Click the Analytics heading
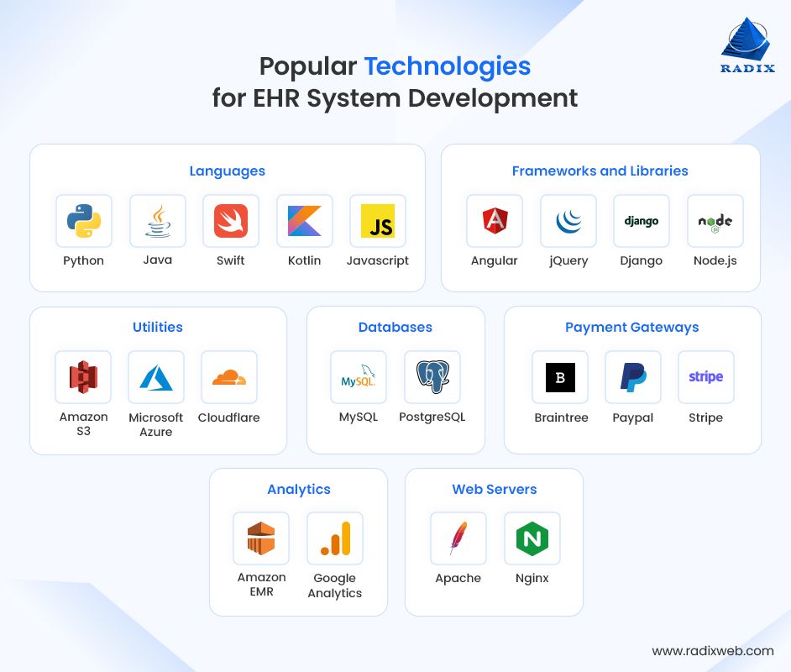 [x=299, y=490]
